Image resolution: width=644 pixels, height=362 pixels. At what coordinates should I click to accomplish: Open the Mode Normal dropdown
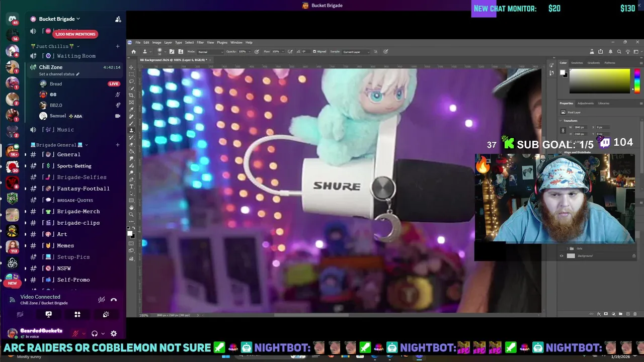pyautogui.click(x=210, y=52)
